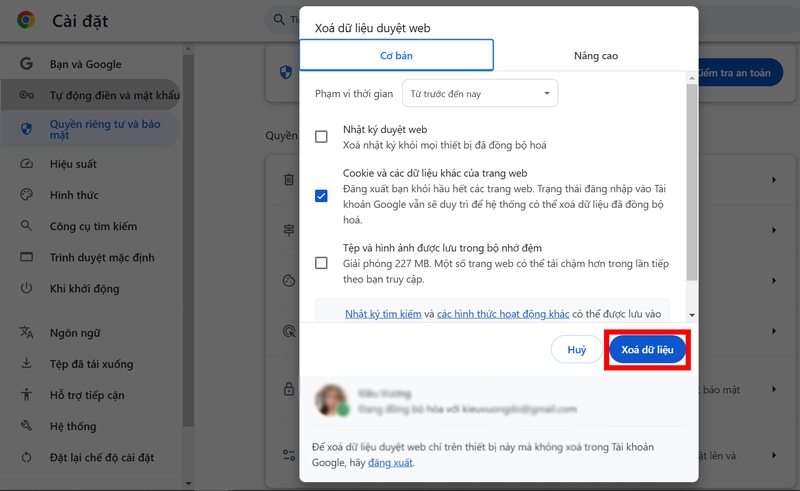Click the shield icon for Quyền riêng tư
The width and height of the screenshot is (800, 491).
tap(27, 128)
